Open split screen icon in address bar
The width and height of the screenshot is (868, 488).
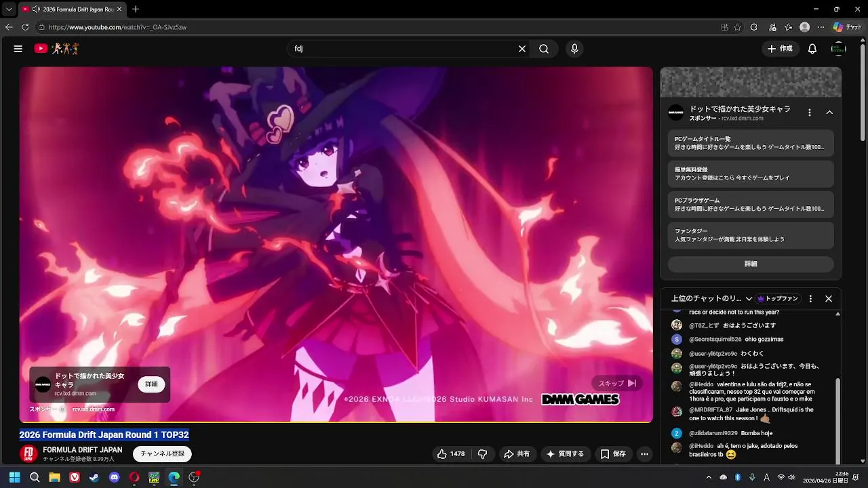click(x=724, y=27)
